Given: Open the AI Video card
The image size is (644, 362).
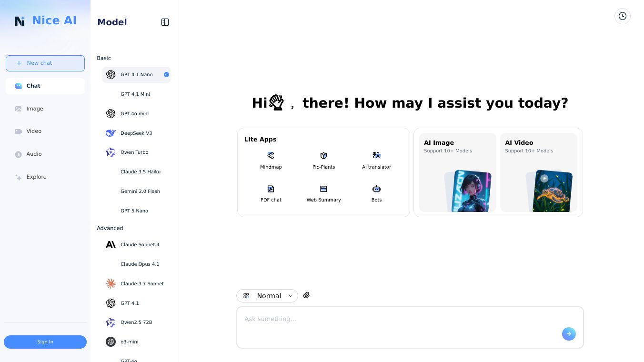Looking at the screenshot, I should coord(539,172).
